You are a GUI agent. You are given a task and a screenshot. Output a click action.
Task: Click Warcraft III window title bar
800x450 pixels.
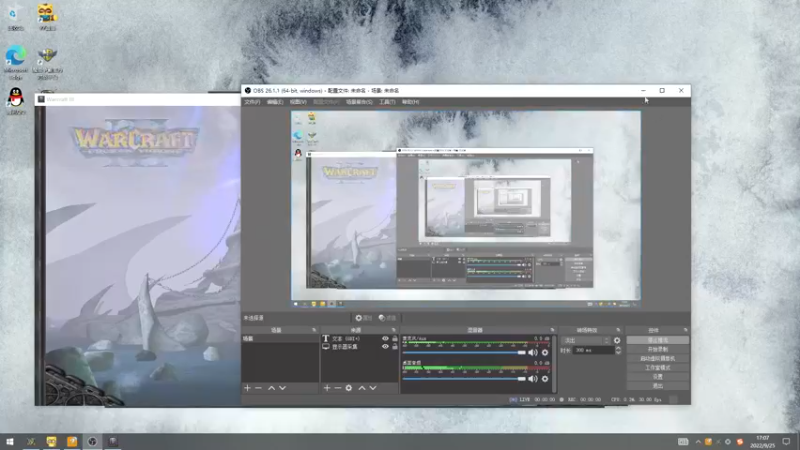(138, 99)
